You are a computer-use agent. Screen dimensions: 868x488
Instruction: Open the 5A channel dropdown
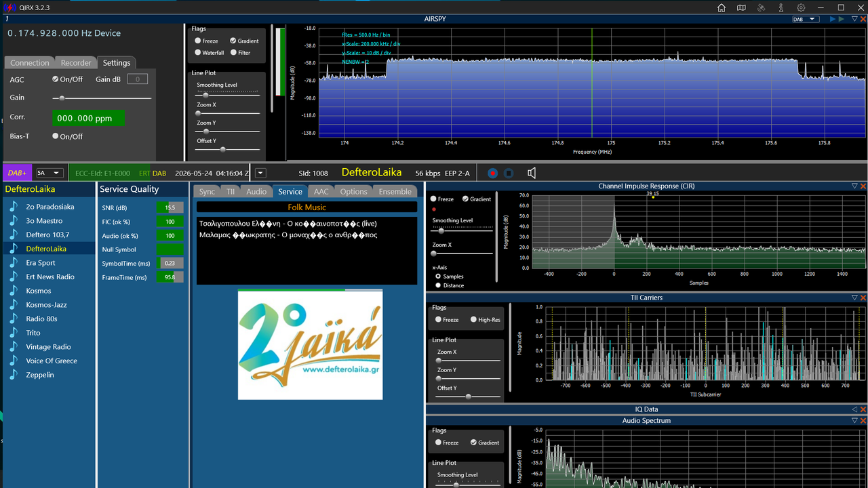(50, 173)
